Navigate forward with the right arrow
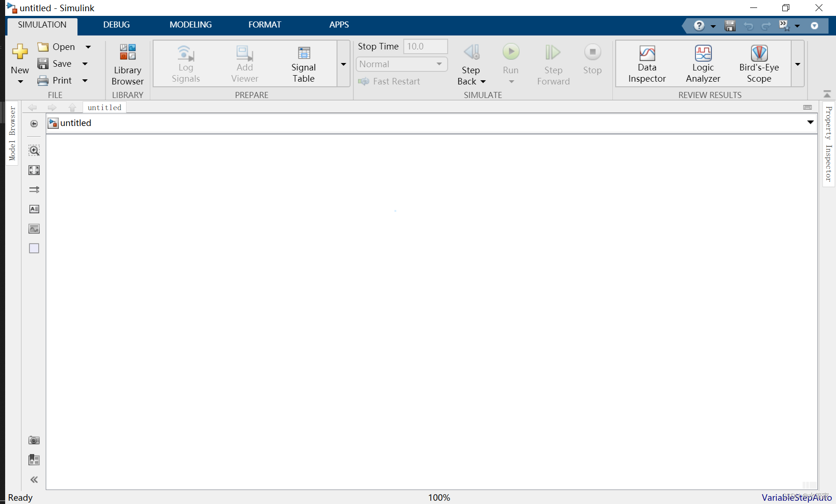The image size is (836, 504). point(52,107)
